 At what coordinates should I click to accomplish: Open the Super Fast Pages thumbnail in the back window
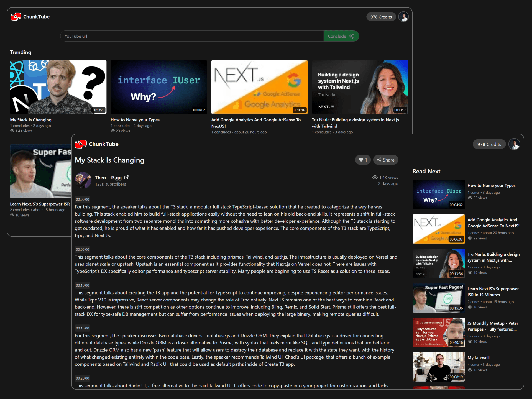point(41,171)
